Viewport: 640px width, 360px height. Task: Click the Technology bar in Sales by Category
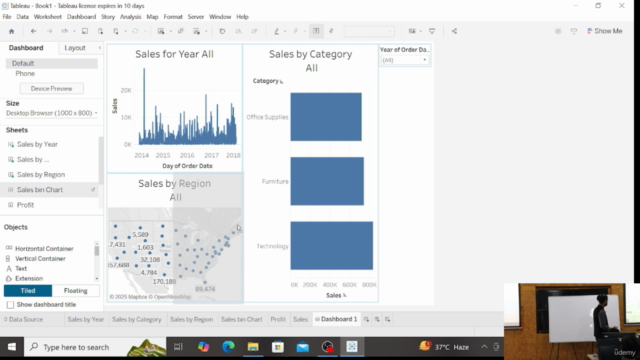331,246
